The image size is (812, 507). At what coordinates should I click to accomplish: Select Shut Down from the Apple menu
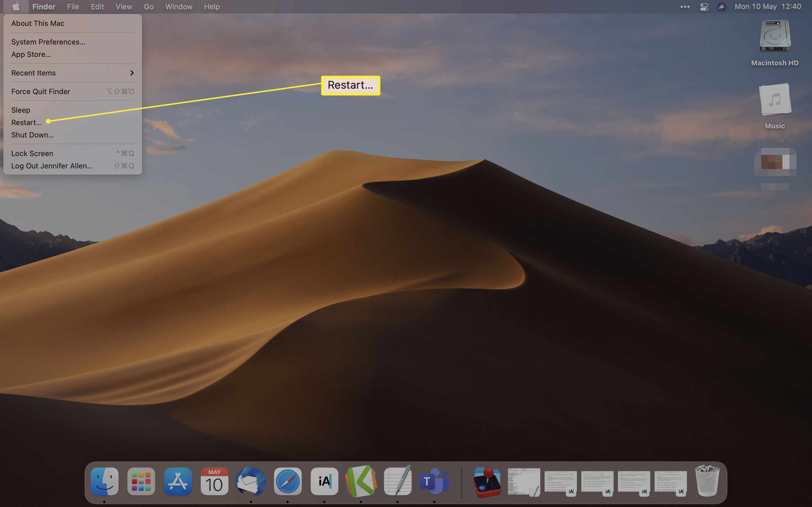[32, 135]
